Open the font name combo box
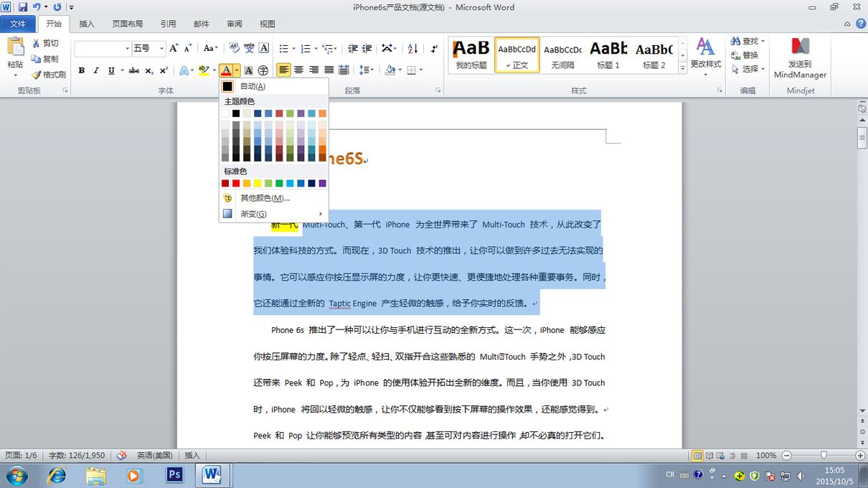Viewport: 868px width, 488px height. tap(103, 49)
